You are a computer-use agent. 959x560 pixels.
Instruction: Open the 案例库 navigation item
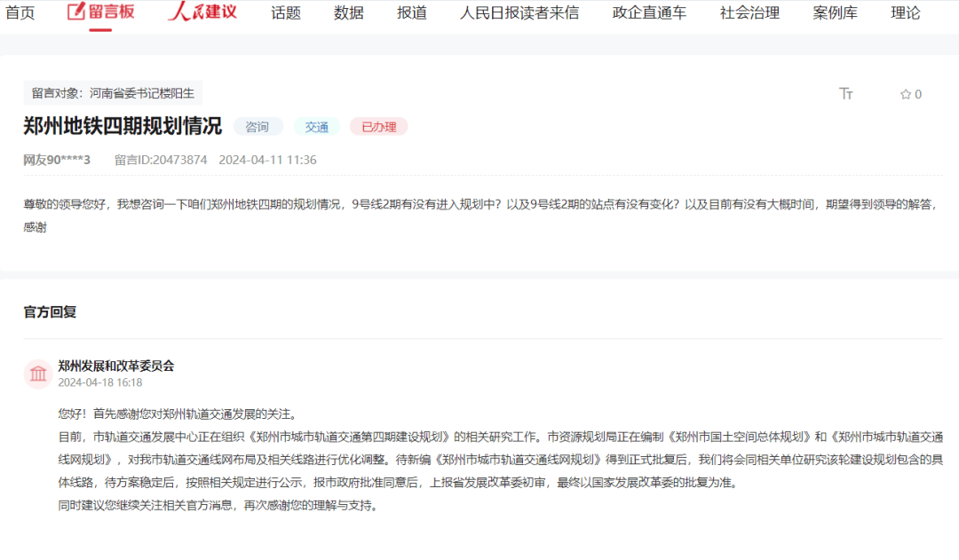(835, 12)
